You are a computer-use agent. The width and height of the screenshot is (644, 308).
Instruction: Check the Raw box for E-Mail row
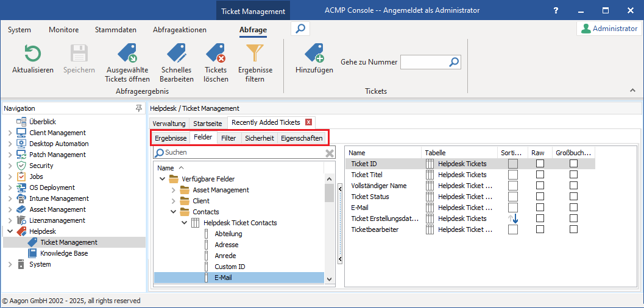540,208
